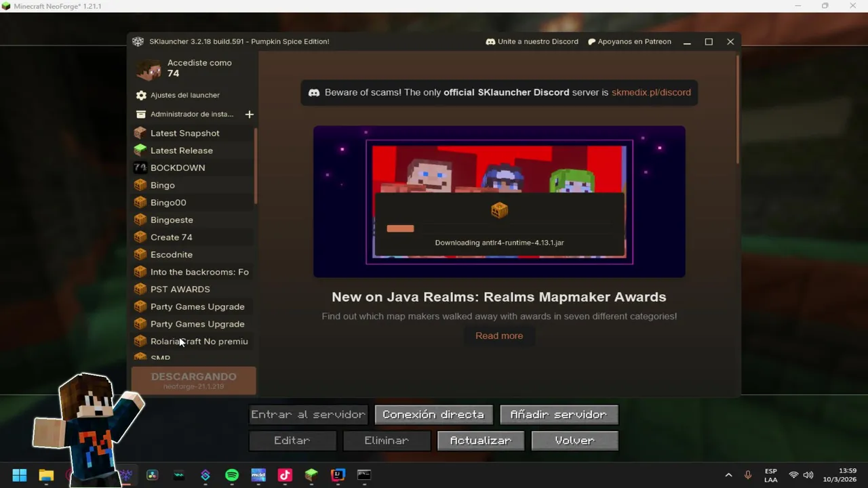The height and width of the screenshot is (488, 868).
Task: Click Conexión directa in the Minecraft window
Action: pos(433,415)
